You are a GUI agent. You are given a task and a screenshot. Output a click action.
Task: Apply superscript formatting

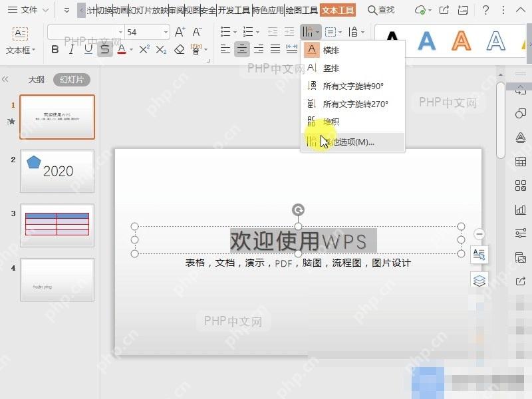[x=144, y=49]
